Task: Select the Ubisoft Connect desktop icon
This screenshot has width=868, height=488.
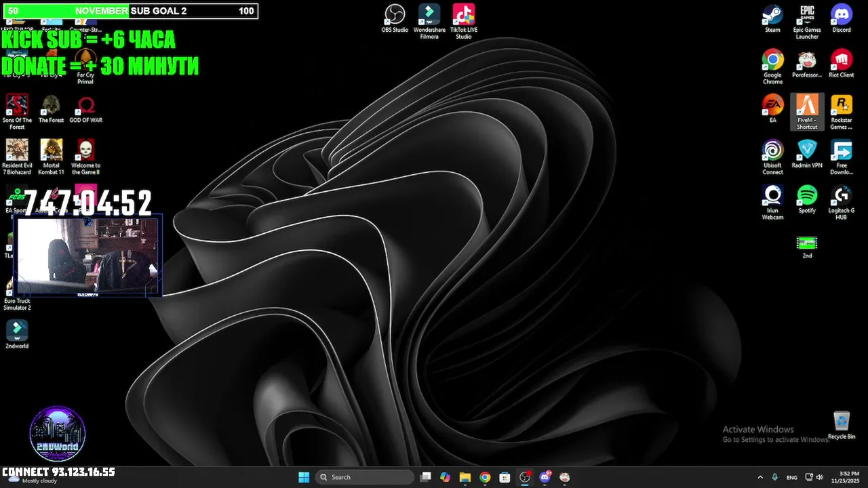Action: point(772,157)
